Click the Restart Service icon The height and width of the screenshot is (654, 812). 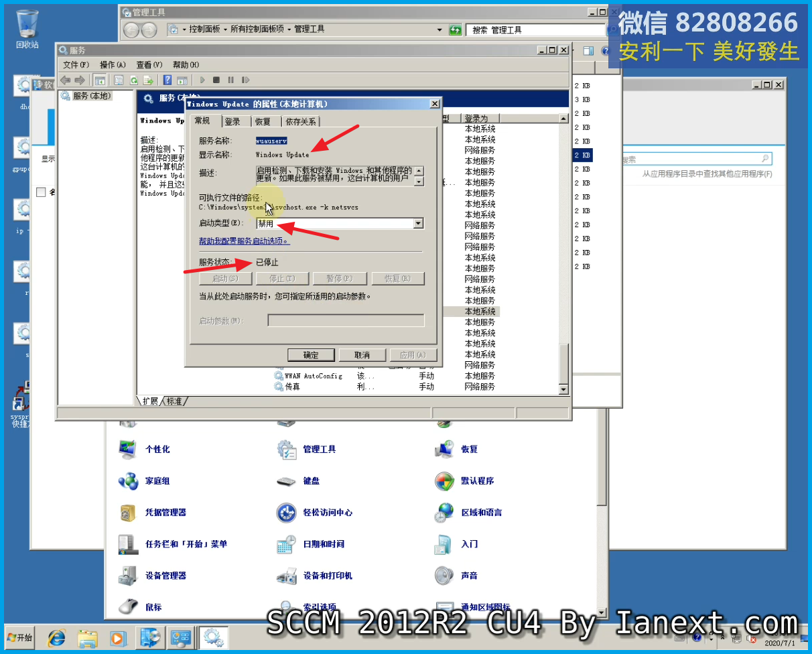click(x=245, y=80)
